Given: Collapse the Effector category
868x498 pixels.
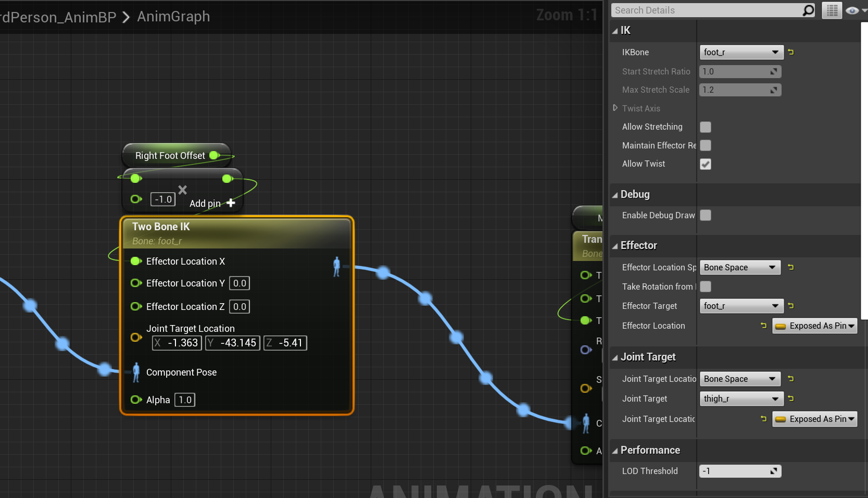Looking at the screenshot, I should click(615, 246).
